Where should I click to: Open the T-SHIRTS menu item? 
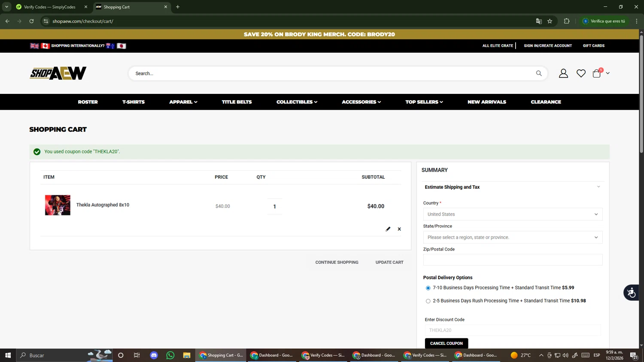pyautogui.click(x=134, y=102)
